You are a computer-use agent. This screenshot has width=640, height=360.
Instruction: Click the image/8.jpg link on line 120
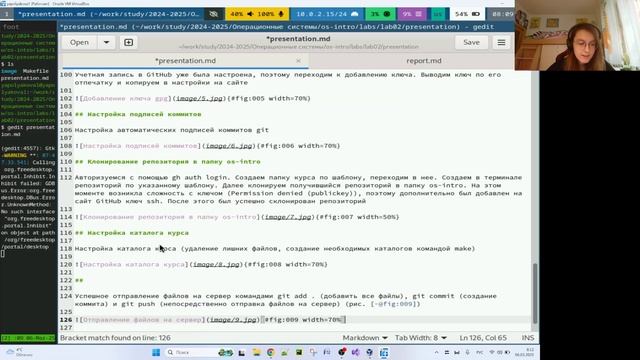(216, 264)
